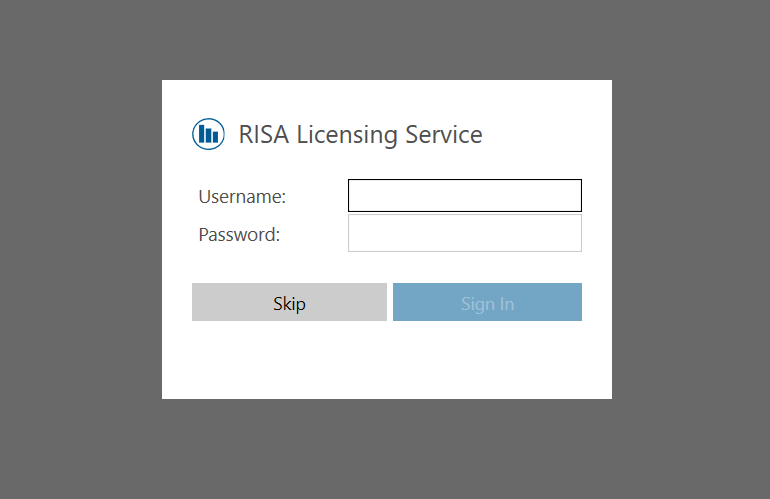Place cursor in the Username box
770x499 pixels.
pyautogui.click(x=464, y=196)
